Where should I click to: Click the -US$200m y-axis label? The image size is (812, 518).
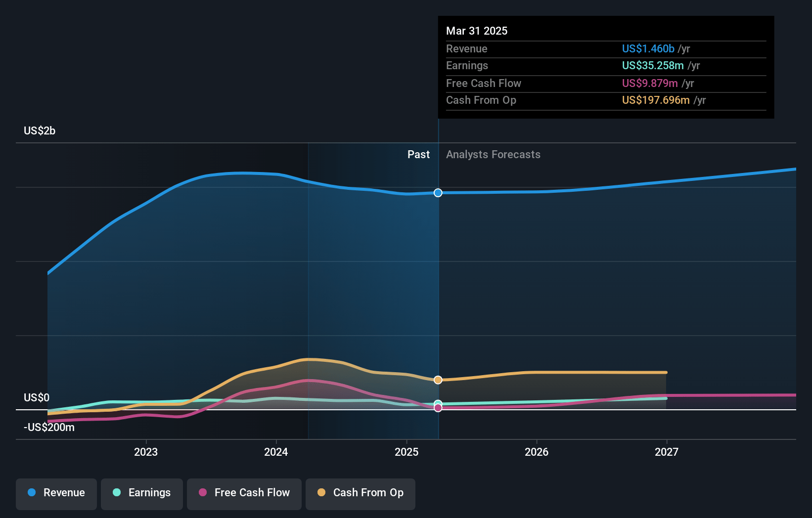click(49, 427)
